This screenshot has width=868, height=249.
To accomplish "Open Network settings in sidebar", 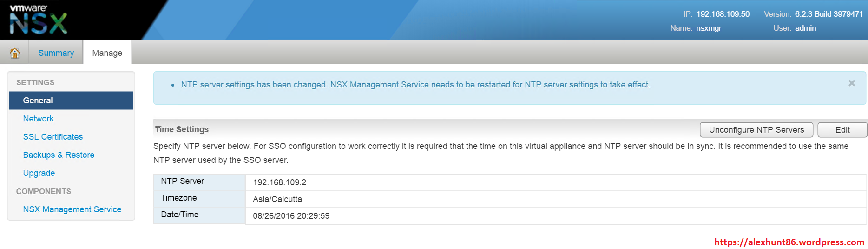I will [x=38, y=119].
